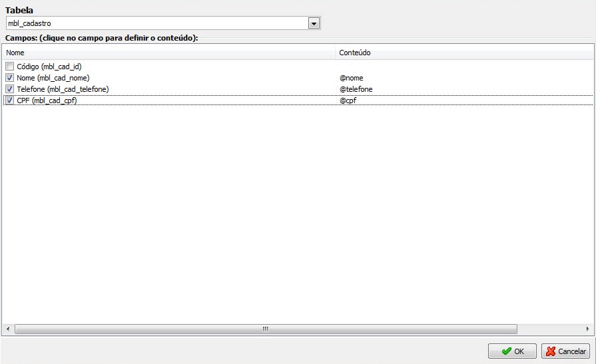
Task: Click the horizontal scrollbar right arrow
Action: point(589,329)
